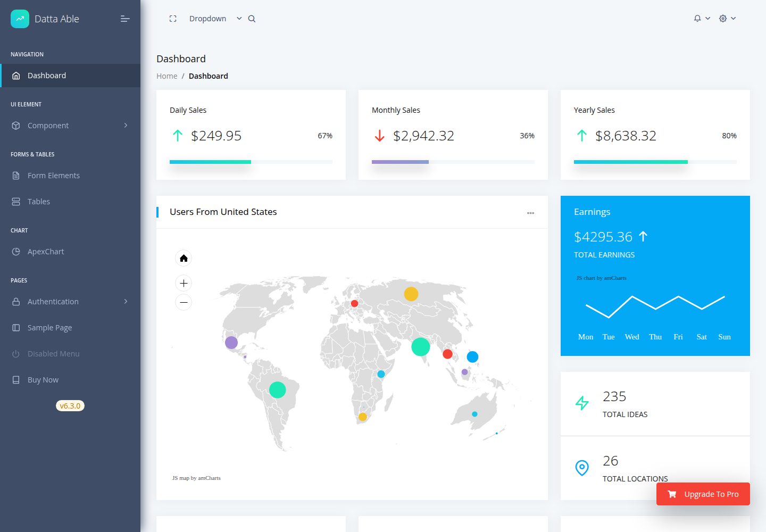Click the green bubble over Brazil

[x=278, y=390]
